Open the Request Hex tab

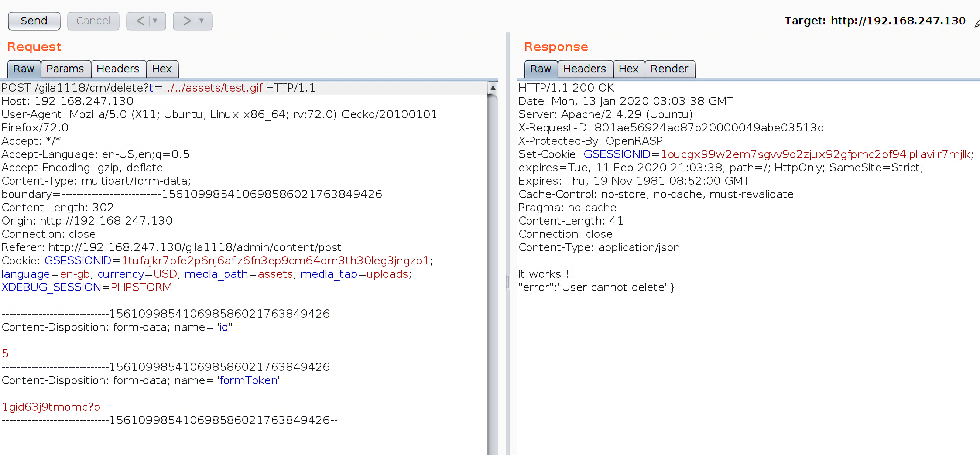[162, 69]
